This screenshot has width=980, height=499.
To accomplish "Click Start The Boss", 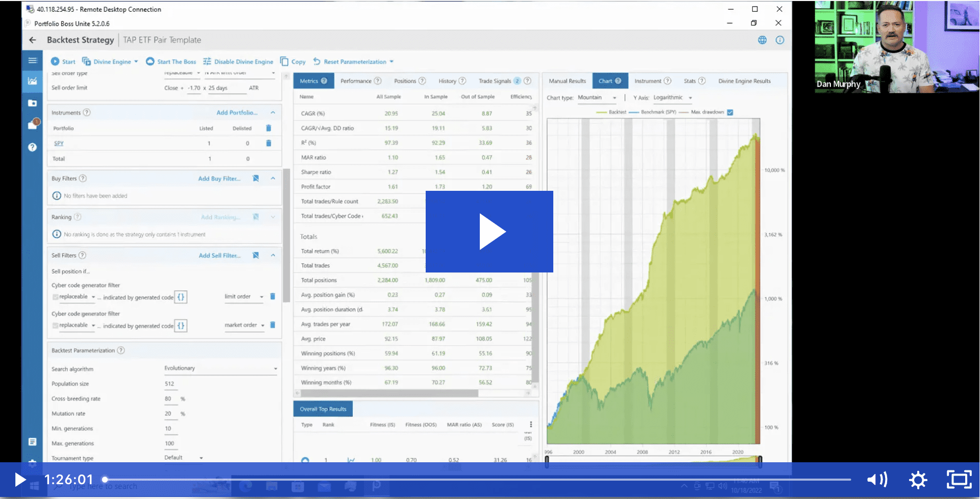I will coord(171,62).
